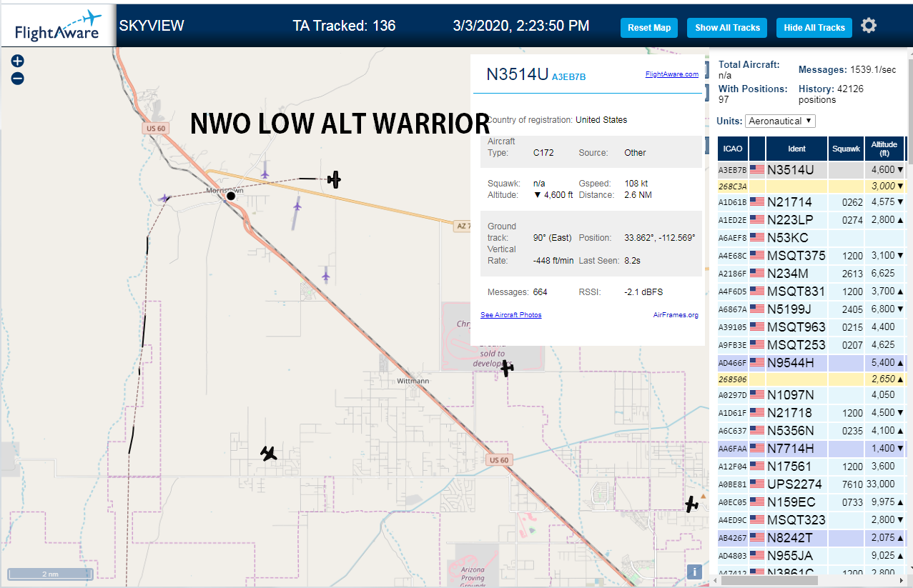Click the US flag in UPS2274 row
The image size is (913, 588).
757,484
